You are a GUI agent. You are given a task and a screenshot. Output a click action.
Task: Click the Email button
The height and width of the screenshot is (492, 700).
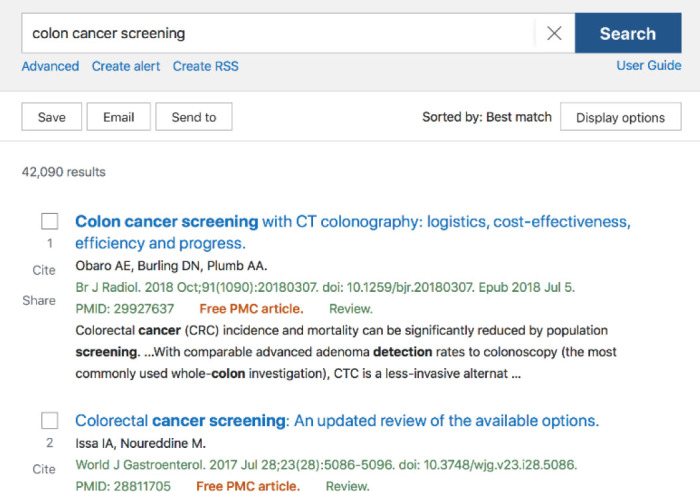click(118, 117)
